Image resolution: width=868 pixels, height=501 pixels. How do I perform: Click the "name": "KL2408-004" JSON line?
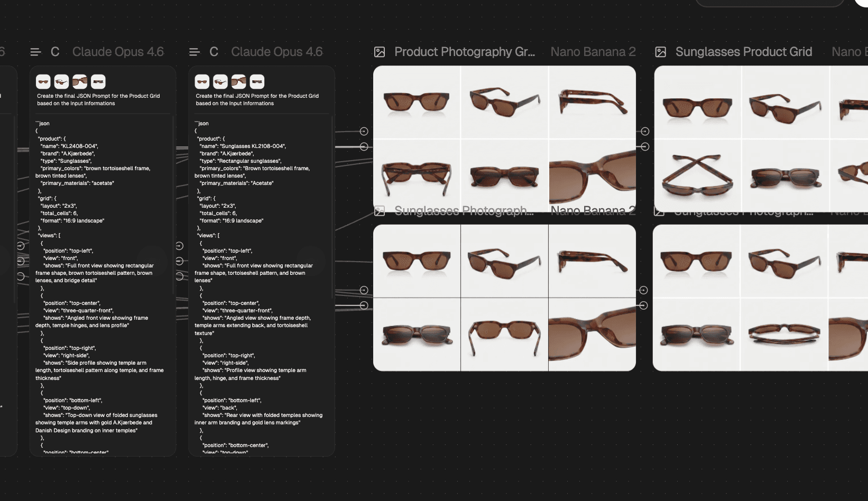(x=69, y=146)
